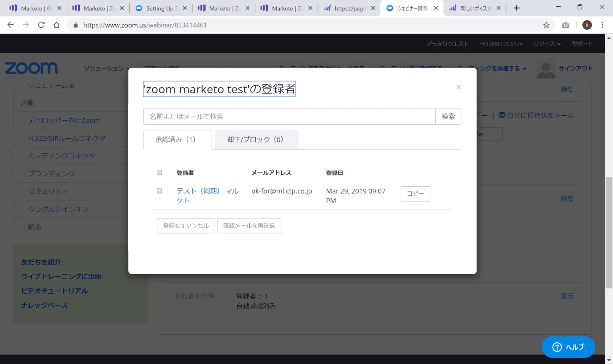Open H.323/SIPルームコネクタ in sidebar
The image size is (613, 364).
67,138
